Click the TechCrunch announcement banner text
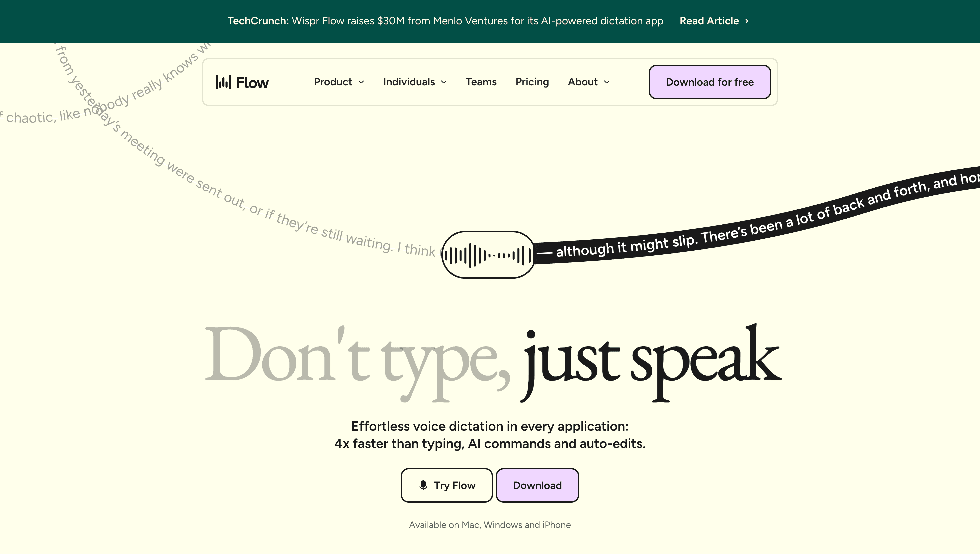980x554 pixels. pos(445,21)
